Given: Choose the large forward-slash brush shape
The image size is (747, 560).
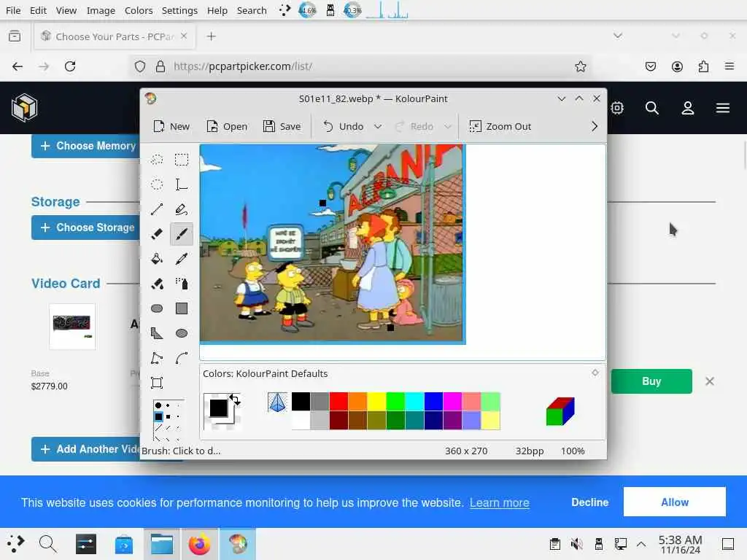Looking at the screenshot, I should 158,427.
